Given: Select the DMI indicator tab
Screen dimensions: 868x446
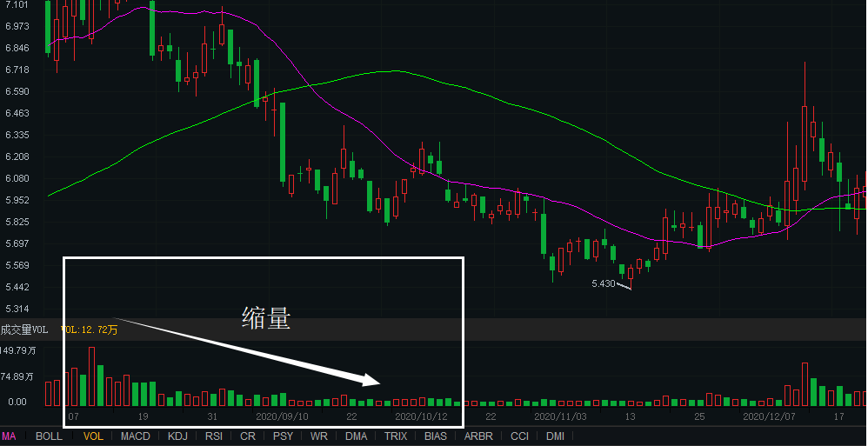Looking at the screenshot, I should tap(555, 436).
